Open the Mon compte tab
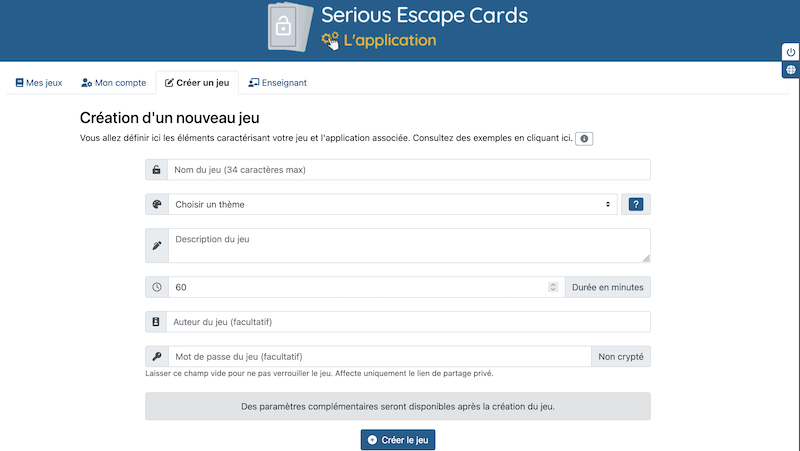Screen dimensions: 800x451 click(x=114, y=83)
